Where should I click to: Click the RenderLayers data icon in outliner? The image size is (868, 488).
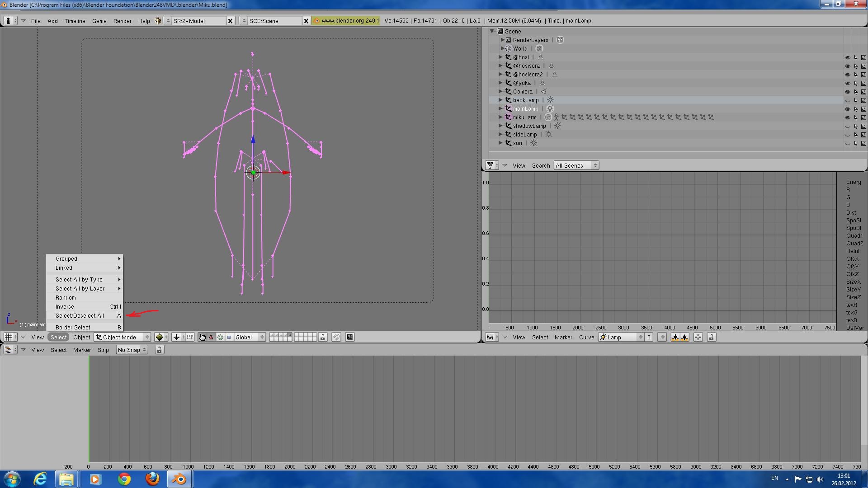tap(560, 40)
